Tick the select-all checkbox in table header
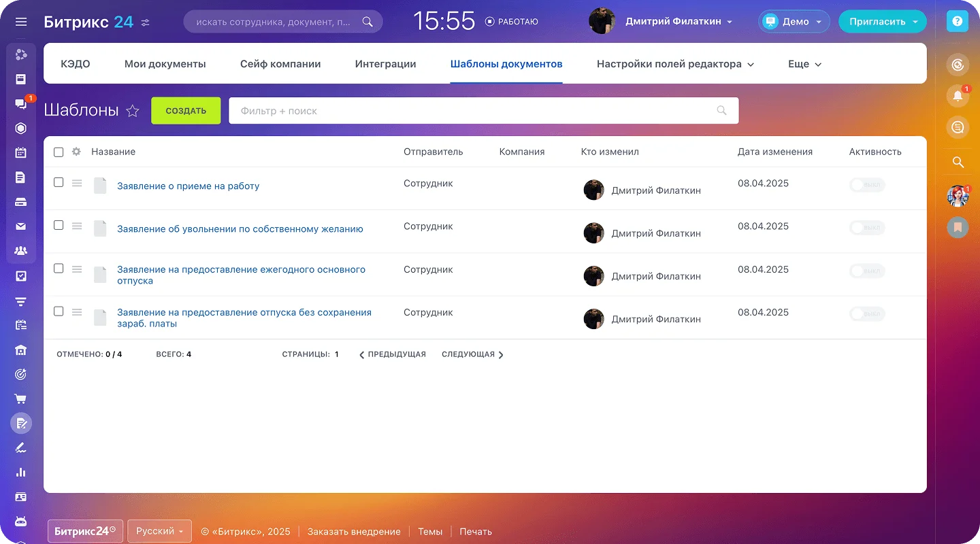The width and height of the screenshot is (980, 544). point(59,152)
